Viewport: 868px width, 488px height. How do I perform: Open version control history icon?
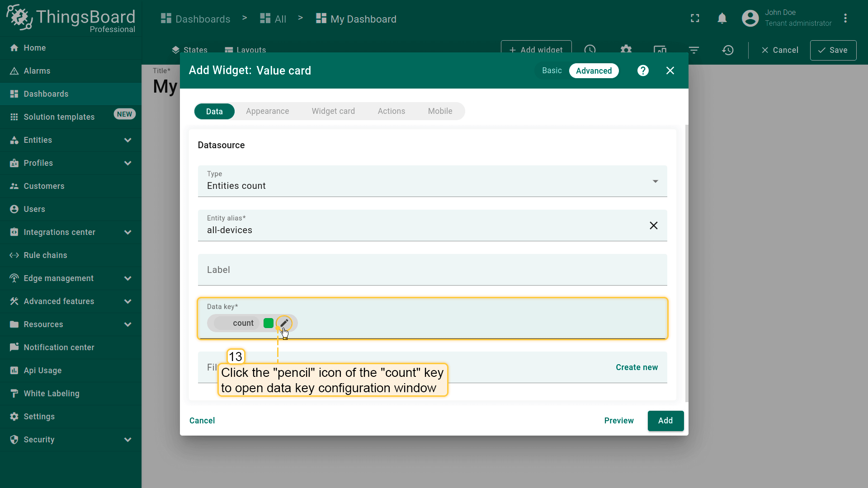727,50
